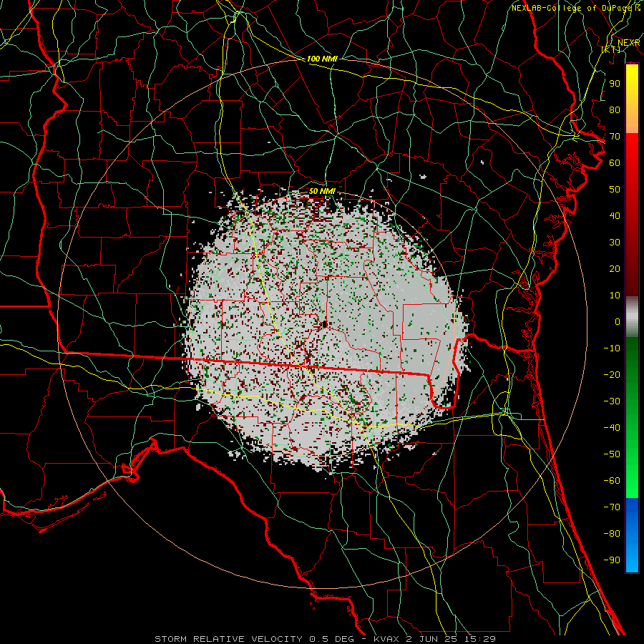Screen dimensions: 644x644
Task: Click the black radar site marker at center
Action: pyautogui.click(x=324, y=325)
